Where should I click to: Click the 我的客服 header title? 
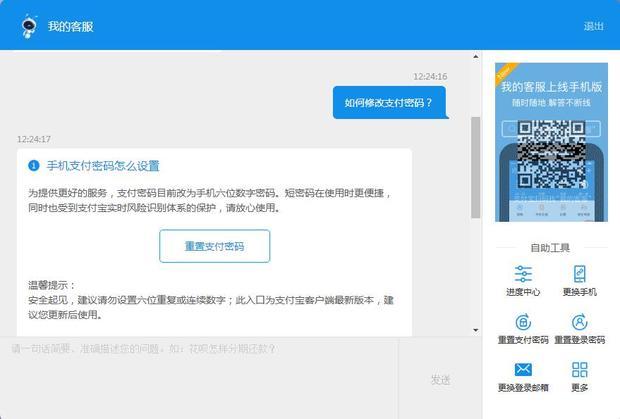coord(71,27)
